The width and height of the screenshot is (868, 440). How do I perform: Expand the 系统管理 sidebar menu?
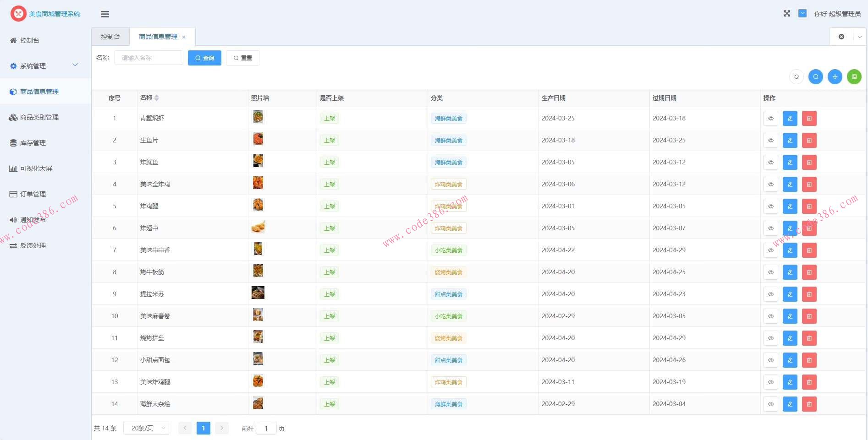tap(44, 66)
